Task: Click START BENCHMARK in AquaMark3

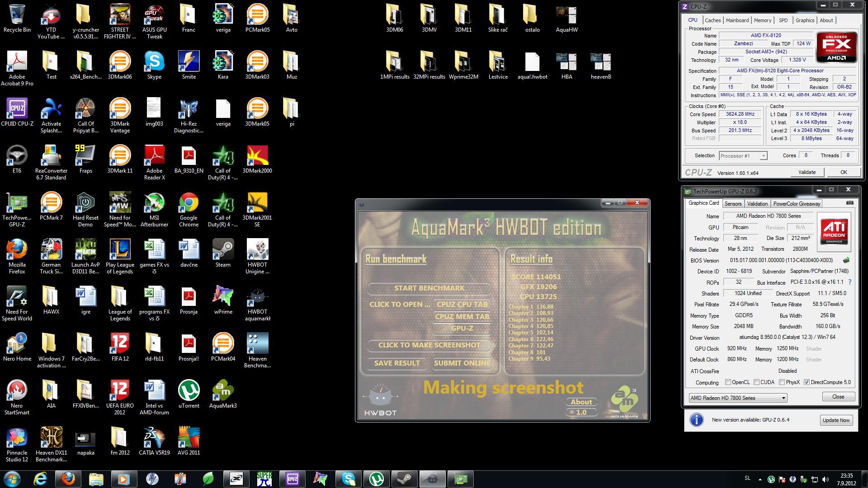Action: [429, 288]
